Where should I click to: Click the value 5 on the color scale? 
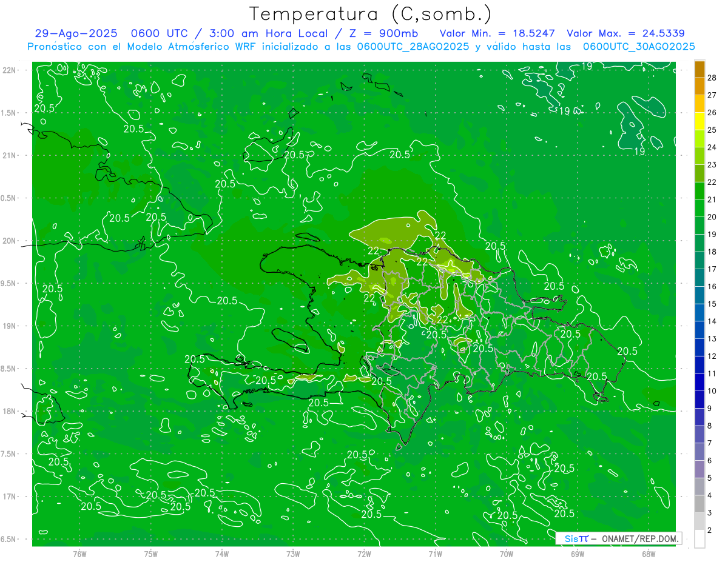pyautogui.click(x=710, y=478)
